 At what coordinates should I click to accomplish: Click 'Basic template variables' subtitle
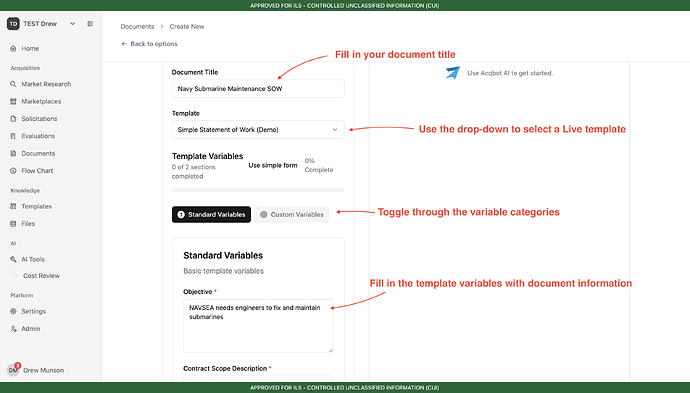[224, 271]
